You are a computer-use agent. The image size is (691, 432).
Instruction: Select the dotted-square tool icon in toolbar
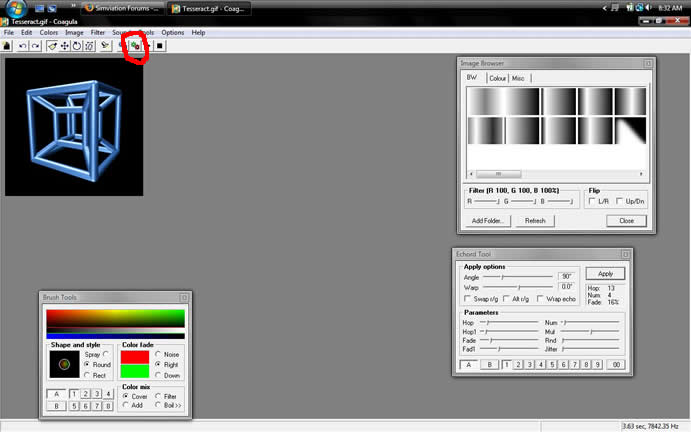(x=89, y=46)
